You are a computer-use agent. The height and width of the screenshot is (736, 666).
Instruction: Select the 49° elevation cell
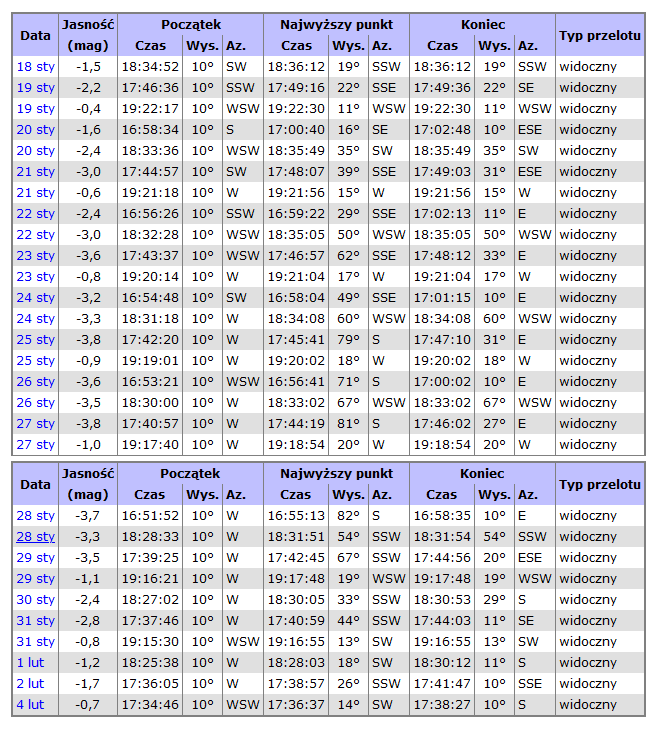click(x=348, y=298)
